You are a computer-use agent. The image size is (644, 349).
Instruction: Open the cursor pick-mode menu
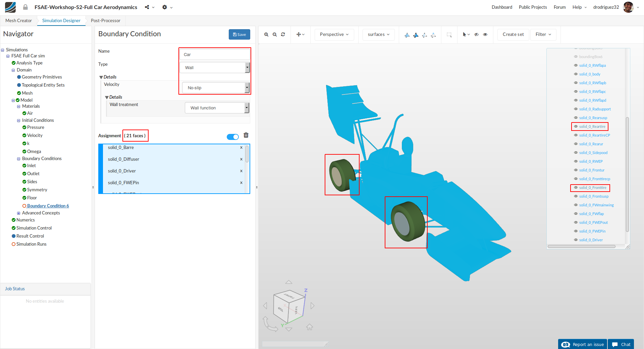(x=466, y=35)
